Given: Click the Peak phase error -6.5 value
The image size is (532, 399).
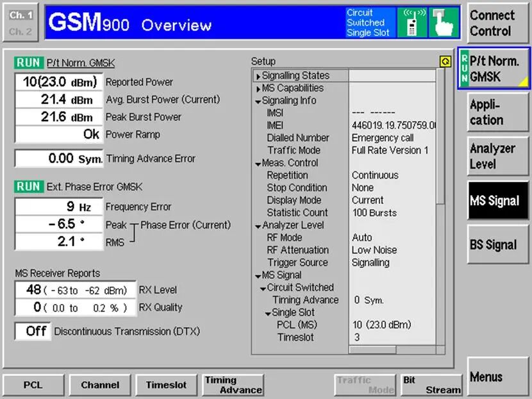Looking at the screenshot, I should (x=59, y=224).
